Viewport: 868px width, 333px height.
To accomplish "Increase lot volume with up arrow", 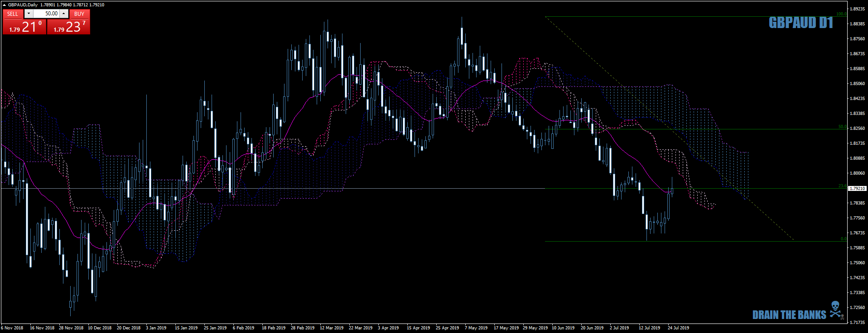I will (64, 14).
